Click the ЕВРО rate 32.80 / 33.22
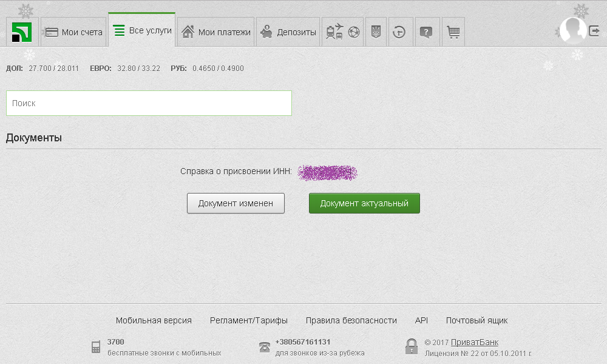The width and height of the screenshot is (607, 364). [x=125, y=69]
